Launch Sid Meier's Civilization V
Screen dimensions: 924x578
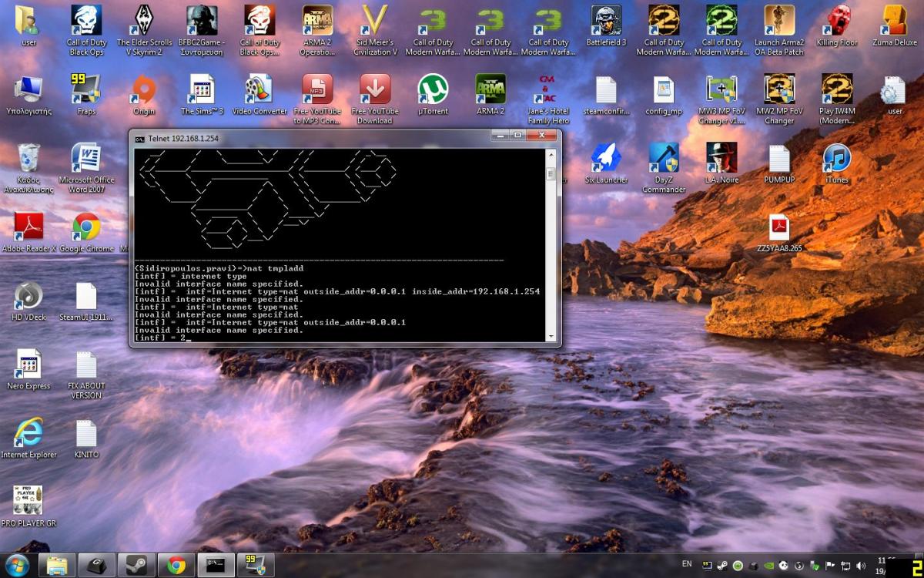375,30
